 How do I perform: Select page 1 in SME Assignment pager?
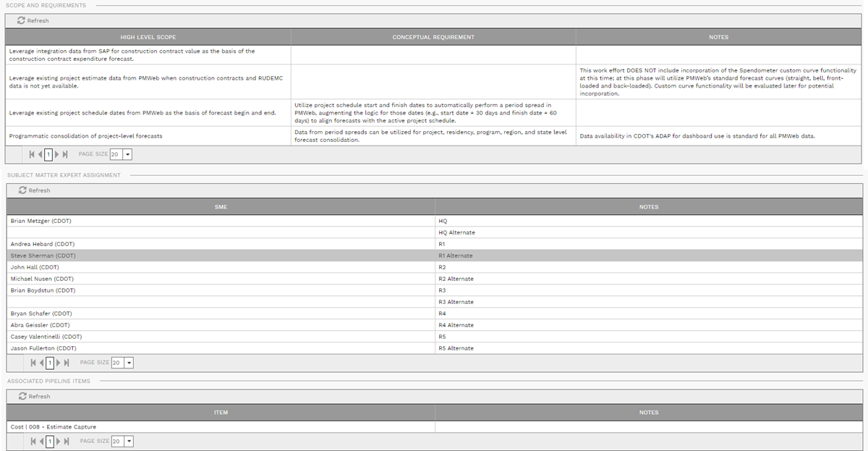pyautogui.click(x=50, y=362)
